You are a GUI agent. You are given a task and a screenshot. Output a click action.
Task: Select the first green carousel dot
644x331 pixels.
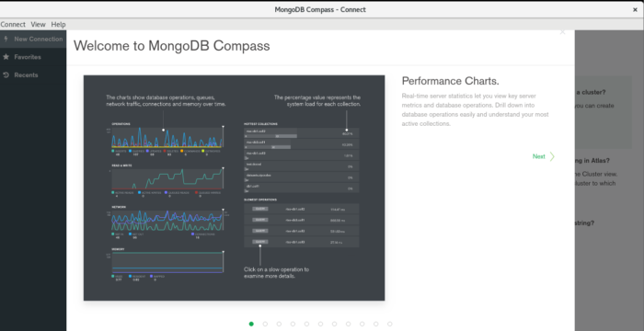point(251,324)
